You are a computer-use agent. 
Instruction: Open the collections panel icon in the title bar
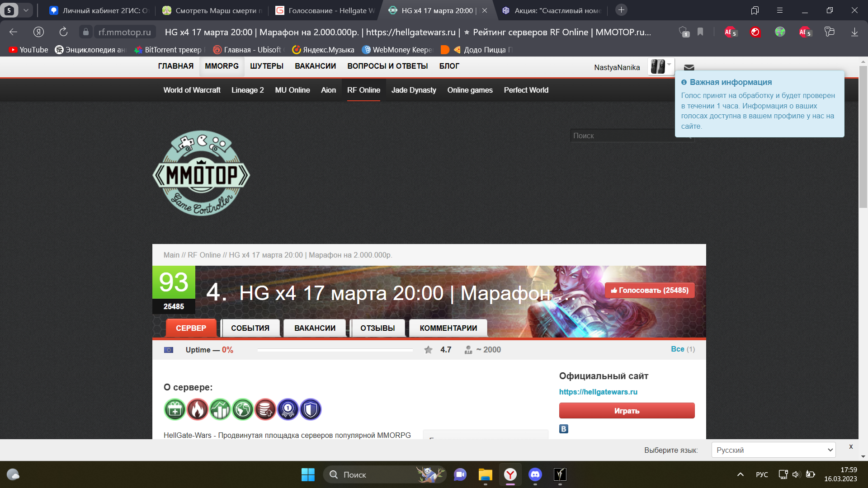pos(755,10)
